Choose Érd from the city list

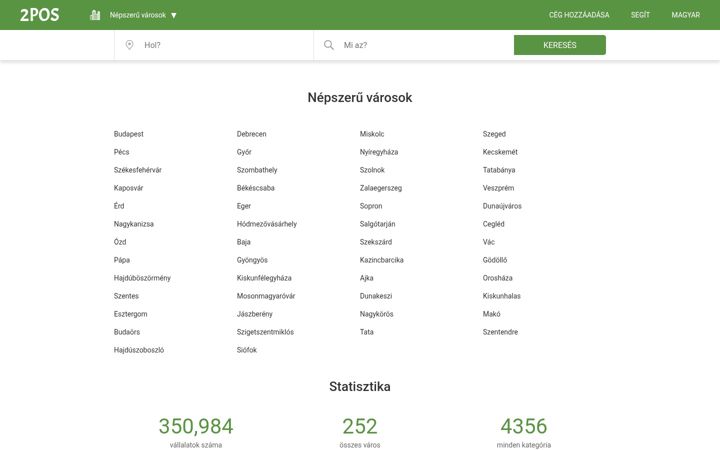coord(119,206)
